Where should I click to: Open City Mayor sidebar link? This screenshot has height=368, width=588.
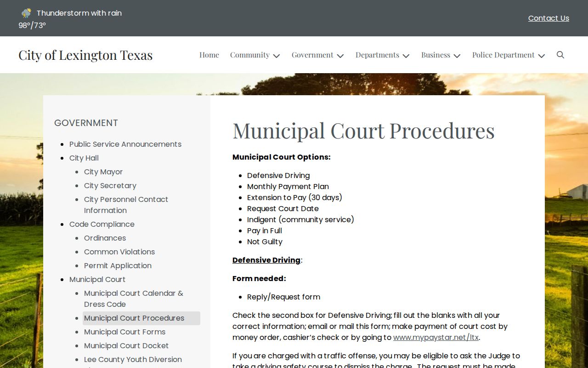103,172
